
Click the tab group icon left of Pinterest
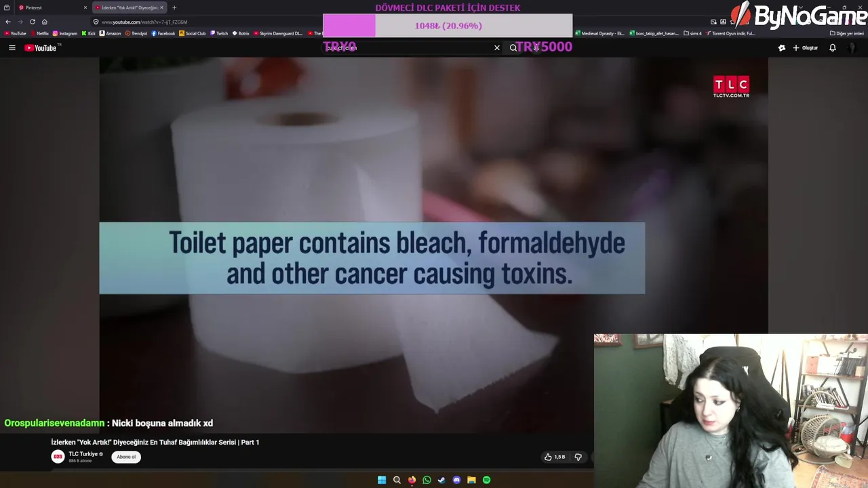click(x=6, y=7)
